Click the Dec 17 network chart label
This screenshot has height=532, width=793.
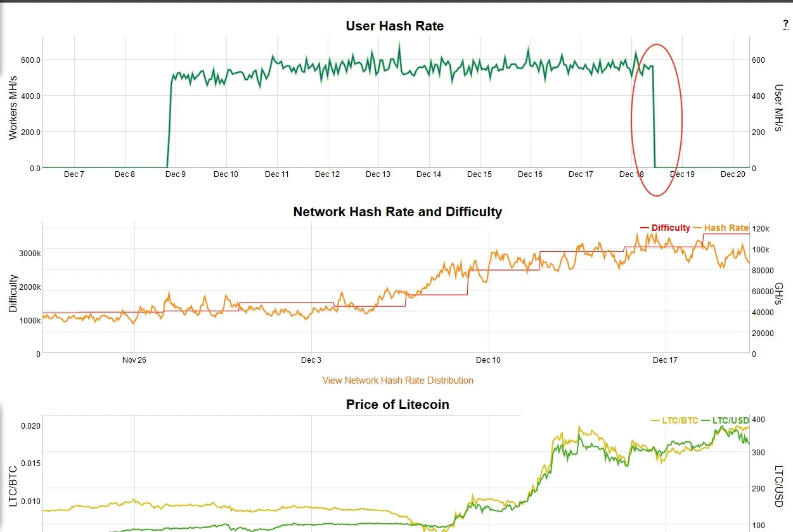(665, 360)
